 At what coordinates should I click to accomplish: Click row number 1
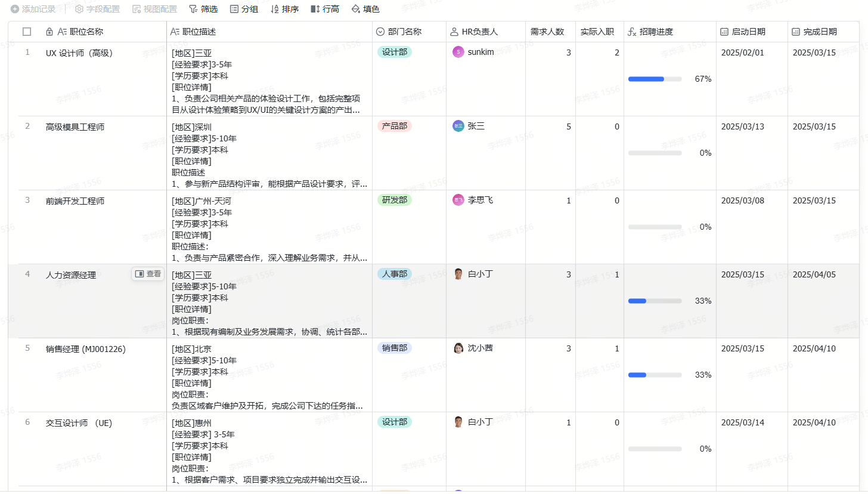pos(27,52)
